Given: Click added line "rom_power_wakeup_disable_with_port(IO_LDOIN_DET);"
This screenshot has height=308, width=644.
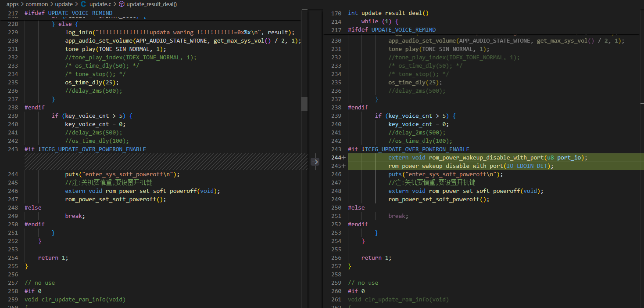Looking at the screenshot, I should (x=471, y=166).
